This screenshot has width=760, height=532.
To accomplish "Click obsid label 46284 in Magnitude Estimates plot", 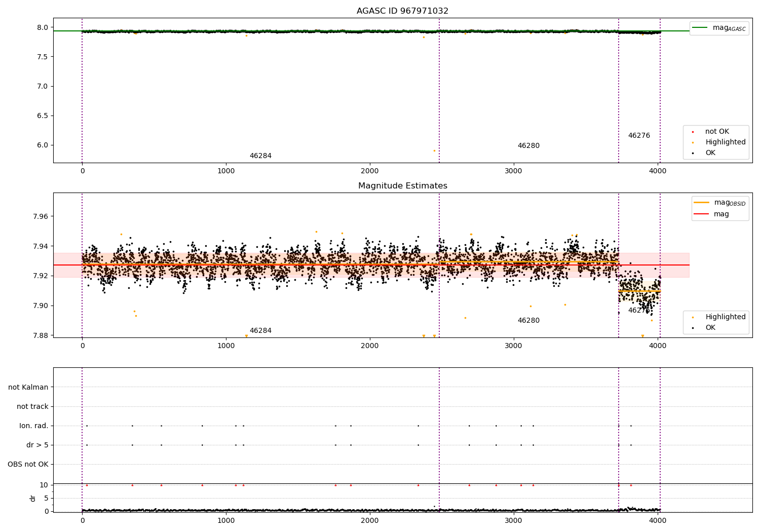I will coord(260,331).
